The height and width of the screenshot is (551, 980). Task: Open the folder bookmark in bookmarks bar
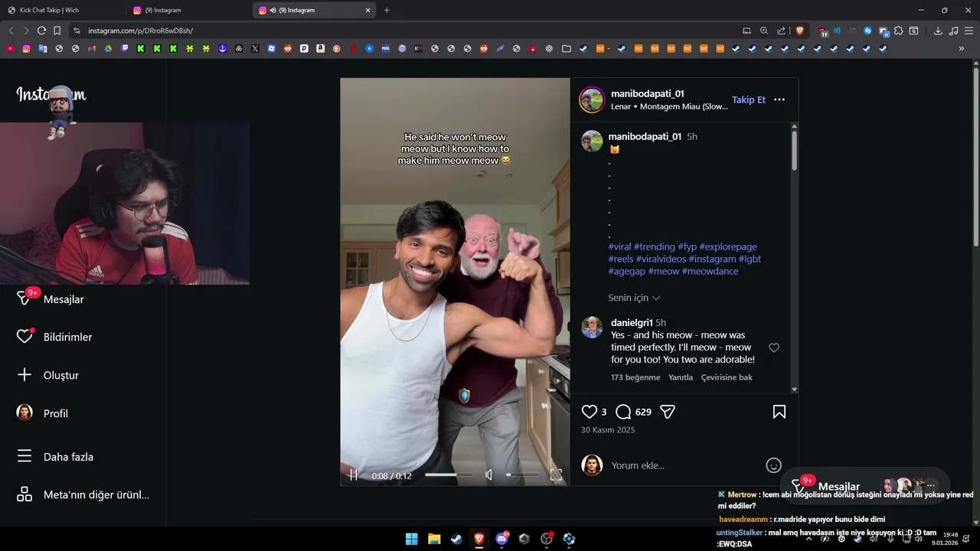click(566, 48)
